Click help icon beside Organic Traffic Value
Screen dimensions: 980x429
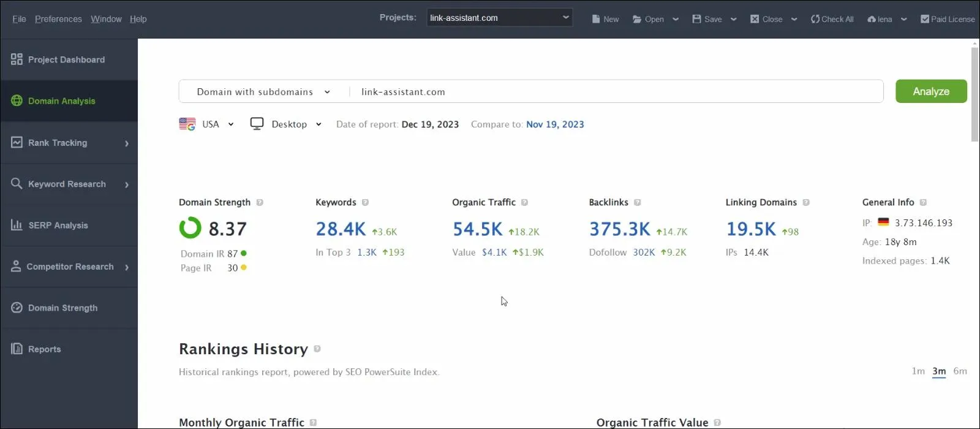coord(717,422)
